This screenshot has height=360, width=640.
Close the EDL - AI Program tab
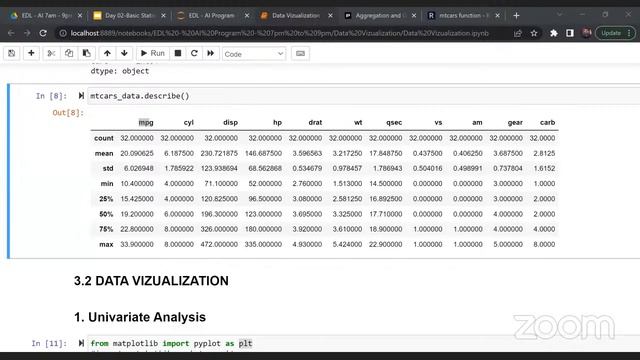(247, 16)
